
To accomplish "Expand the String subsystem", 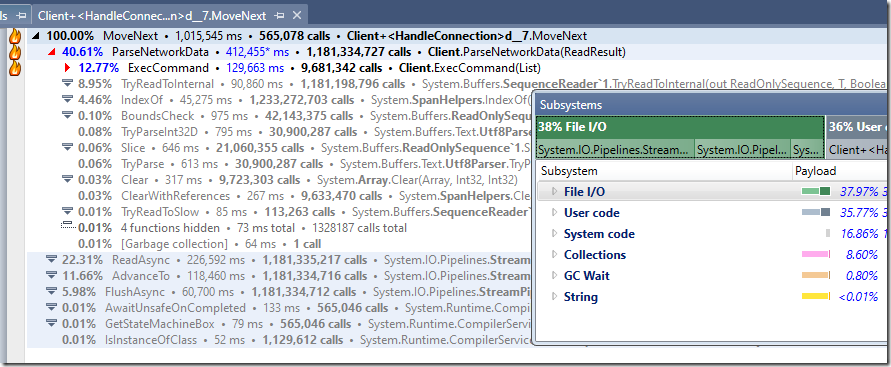I will [x=555, y=297].
